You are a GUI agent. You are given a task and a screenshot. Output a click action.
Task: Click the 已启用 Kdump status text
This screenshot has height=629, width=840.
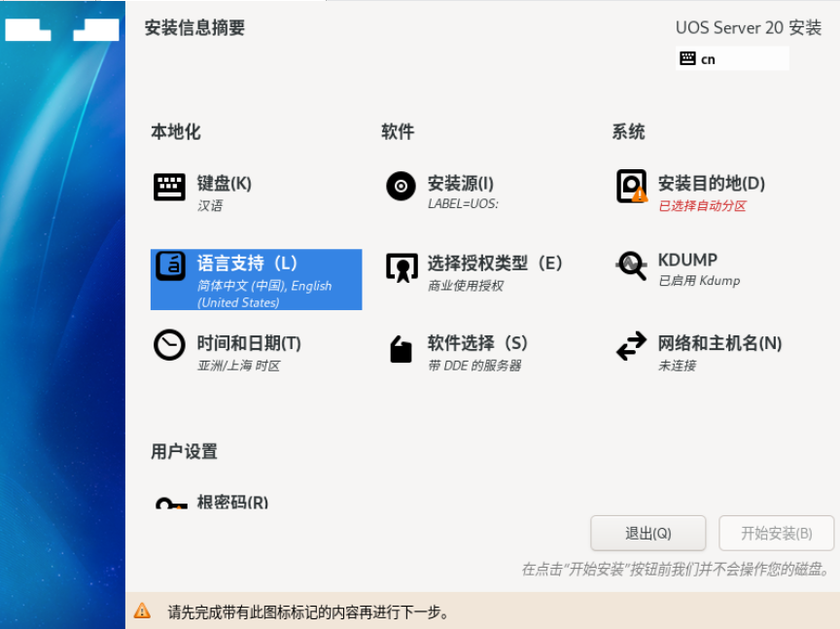click(699, 281)
